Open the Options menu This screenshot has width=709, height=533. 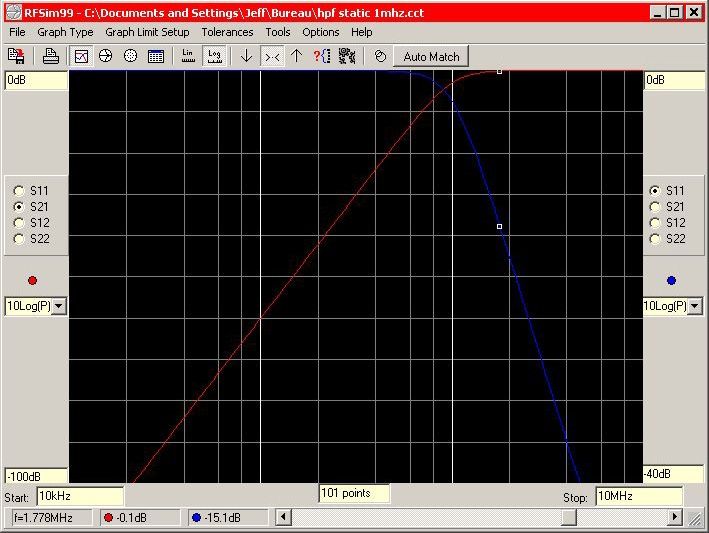coord(321,32)
